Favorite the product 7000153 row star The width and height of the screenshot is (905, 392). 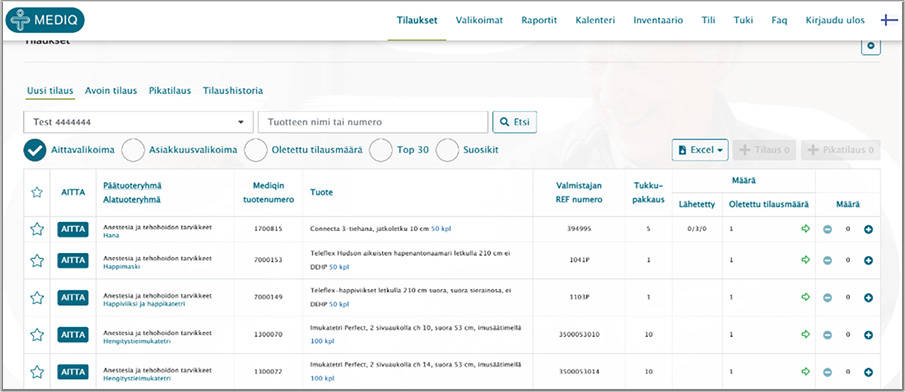37,260
